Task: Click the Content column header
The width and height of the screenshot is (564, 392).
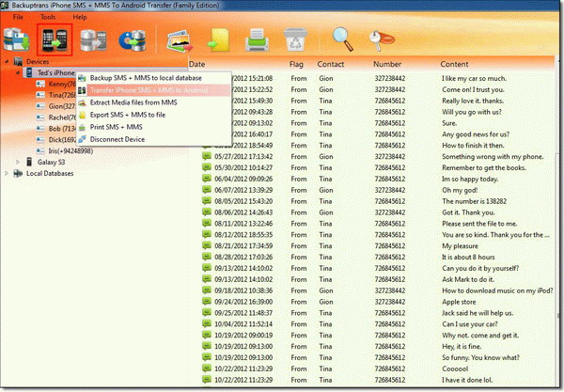Action: click(x=454, y=64)
